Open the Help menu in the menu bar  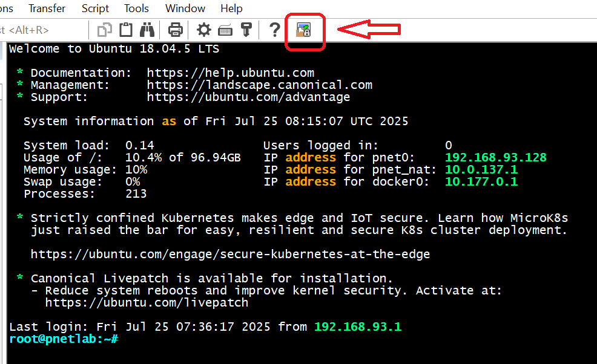pyautogui.click(x=231, y=8)
